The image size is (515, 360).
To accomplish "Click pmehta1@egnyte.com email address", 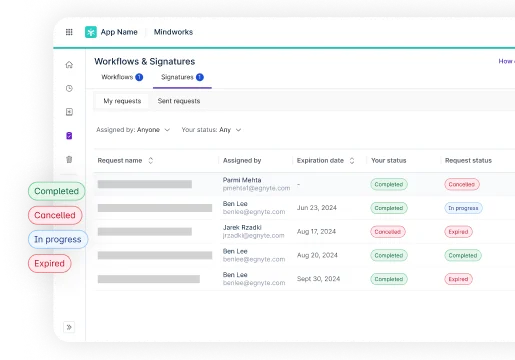I will coord(256,188).
